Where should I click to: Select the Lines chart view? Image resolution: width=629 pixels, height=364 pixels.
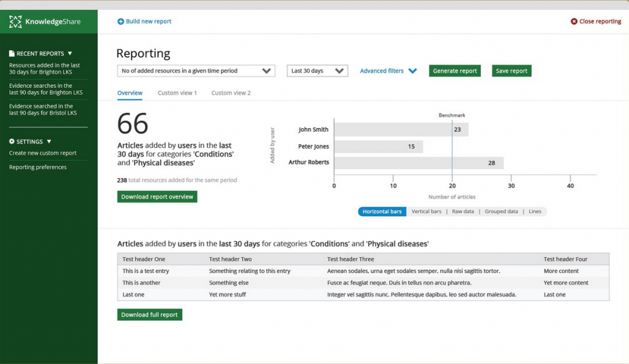(x=534, y=211)
